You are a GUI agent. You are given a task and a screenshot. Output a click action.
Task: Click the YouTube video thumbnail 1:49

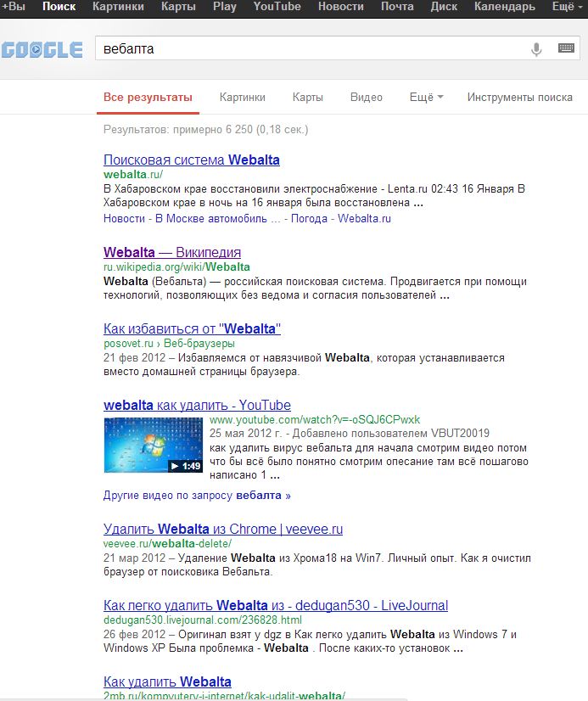point(154,445)
